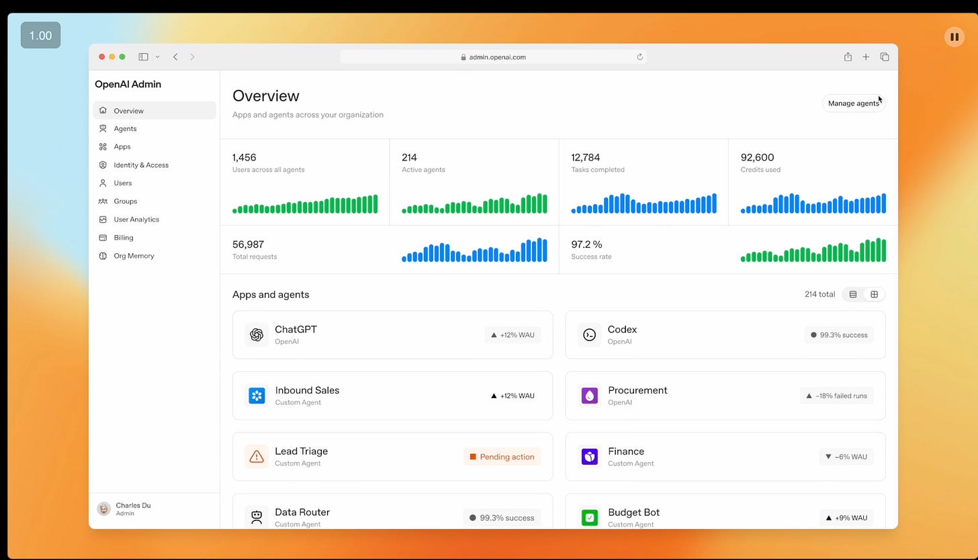Go back in browser history
This screenshot has height=560, width=978.
[x=175, y=57]
